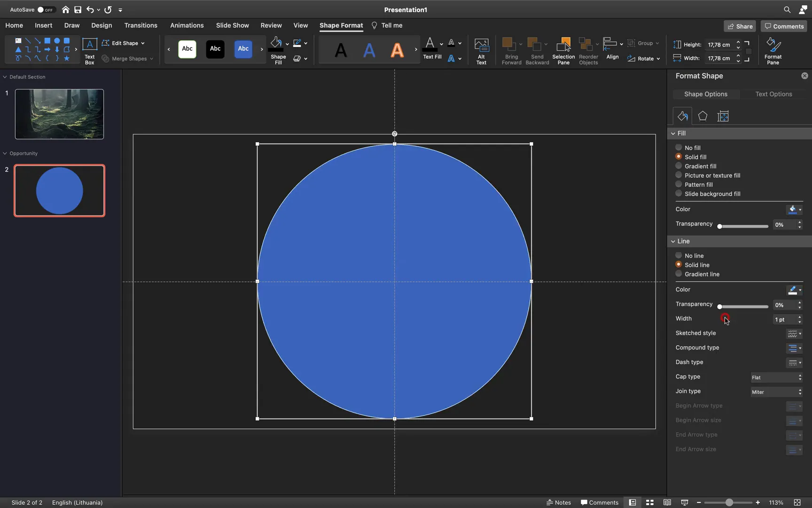
Task: Undo the last action
Action: pos(90,9)
